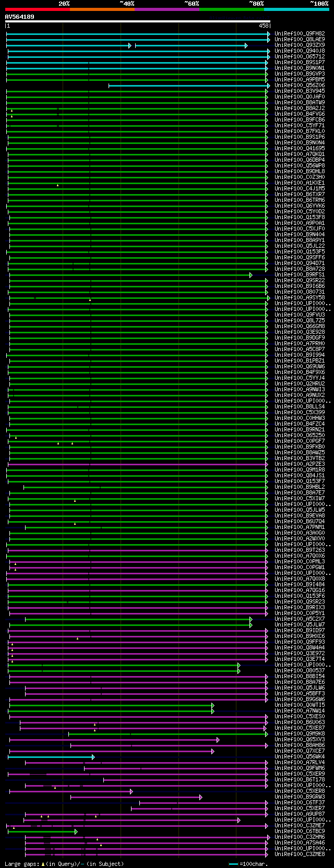The height and width of the screenshot is (868, 334).
Task: Click the UniRef100_C6TBC9 label
Action: pos(300,831)
